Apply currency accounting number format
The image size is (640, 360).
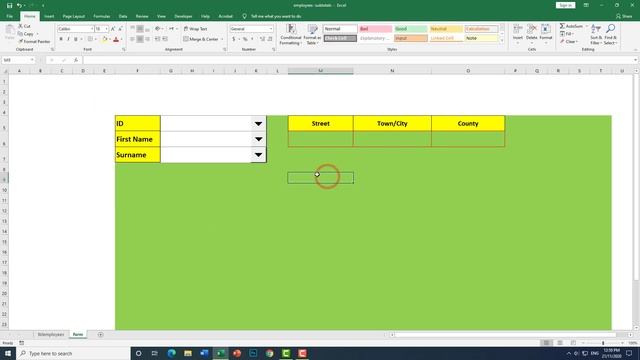[234, 39]
